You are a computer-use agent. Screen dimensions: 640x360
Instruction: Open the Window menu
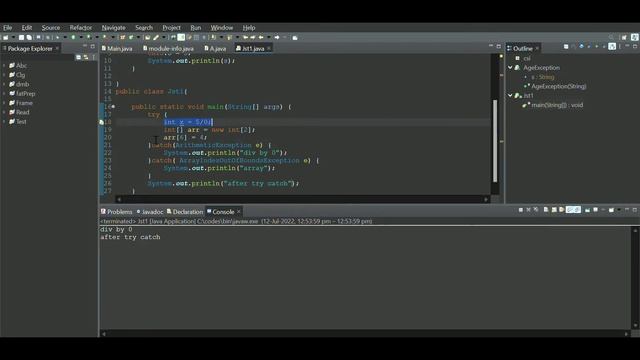[x=222, y=28]
